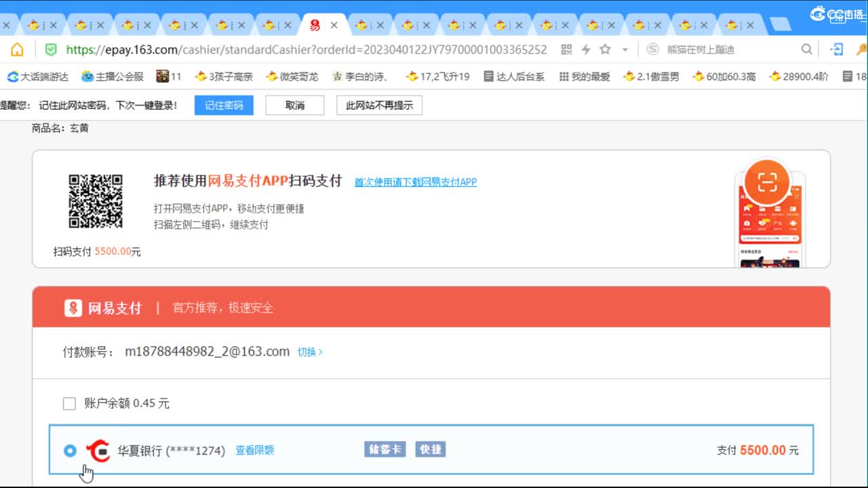Click the Sogou S search engine icon
868x488 pixels.
tap(652, 49)
